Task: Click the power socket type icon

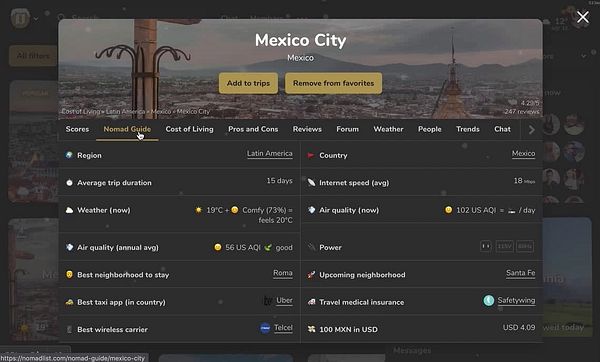Action: tap(486, 246)
